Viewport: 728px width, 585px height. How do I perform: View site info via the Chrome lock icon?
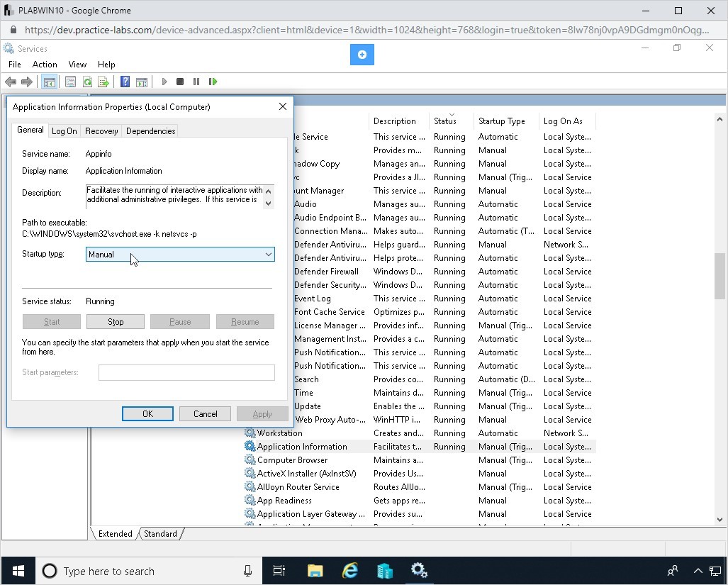(13, 30)
